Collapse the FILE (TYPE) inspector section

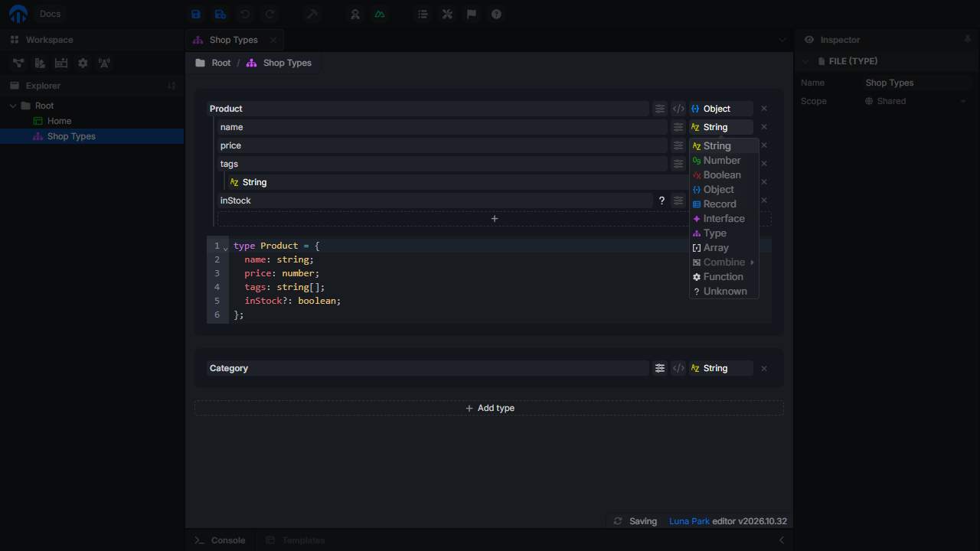tap(805, 61)
